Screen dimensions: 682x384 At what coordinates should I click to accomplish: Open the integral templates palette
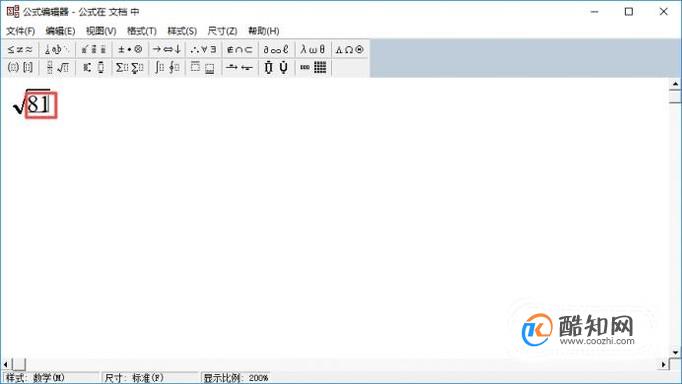point(167,67)
